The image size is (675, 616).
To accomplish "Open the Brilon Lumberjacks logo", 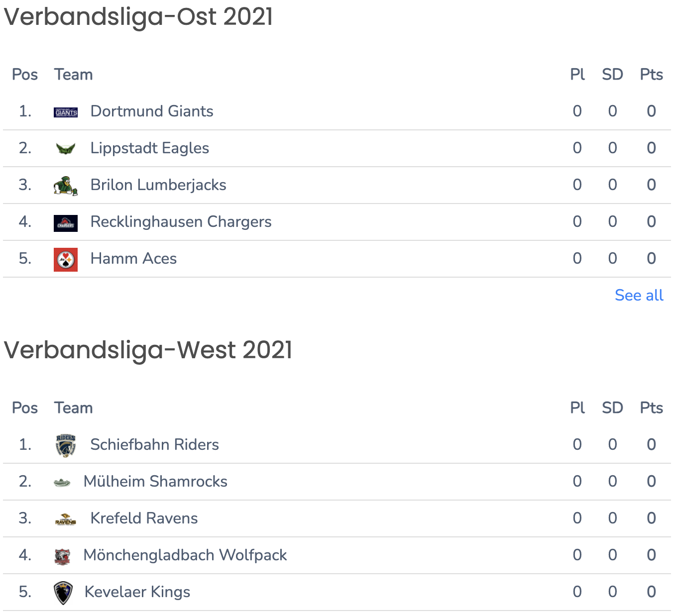I will point(66,186).
